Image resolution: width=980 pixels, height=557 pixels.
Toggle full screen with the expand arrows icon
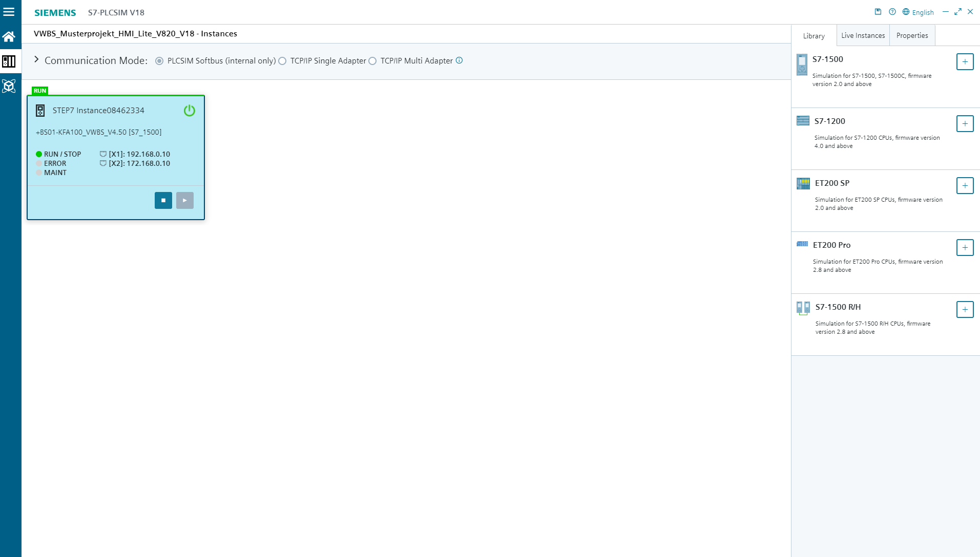click(958, 12)
